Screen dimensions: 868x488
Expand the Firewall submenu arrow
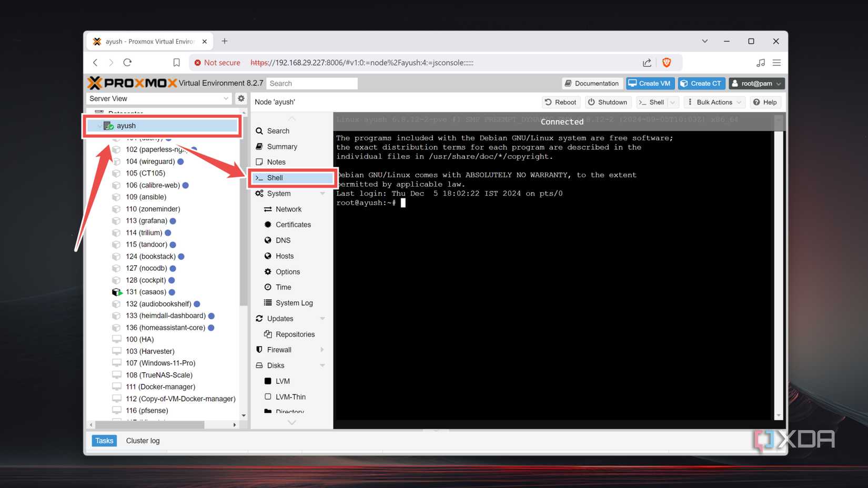(x=322, y=350)
